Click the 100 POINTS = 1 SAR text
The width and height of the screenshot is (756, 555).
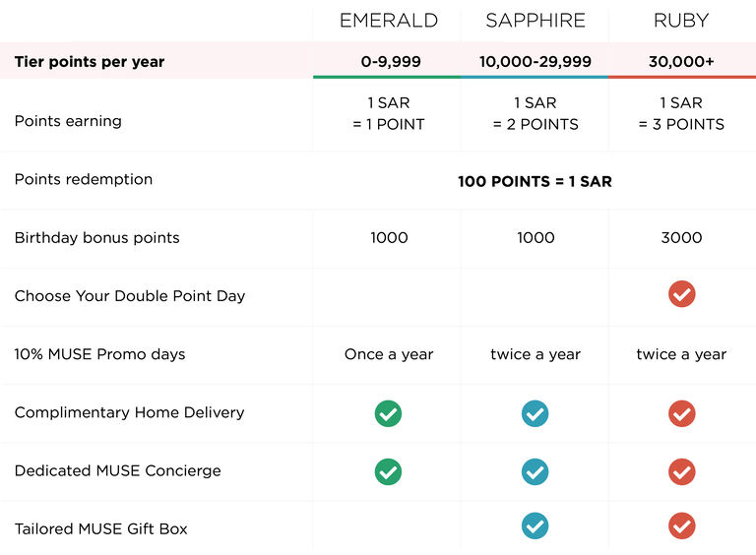tap(535, 181)
